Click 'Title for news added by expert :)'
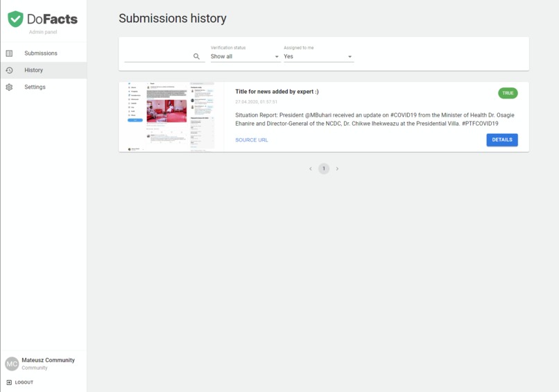 point(277,92)
